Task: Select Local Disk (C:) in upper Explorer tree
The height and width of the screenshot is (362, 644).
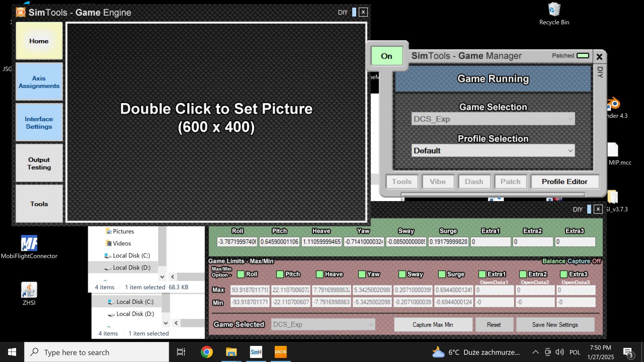Action: point(127,255)
